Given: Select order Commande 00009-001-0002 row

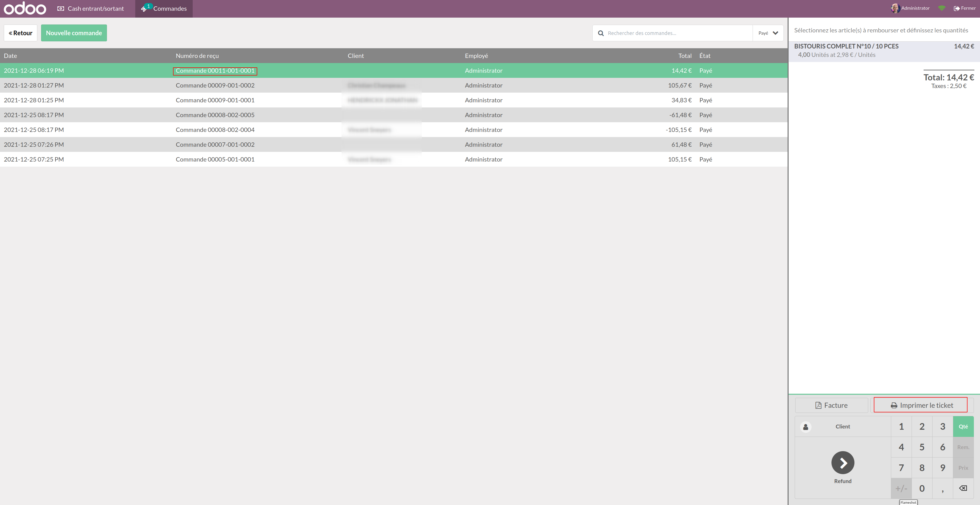Looking at the screenshot, I should pyautogui.click(x=215, y=85).
